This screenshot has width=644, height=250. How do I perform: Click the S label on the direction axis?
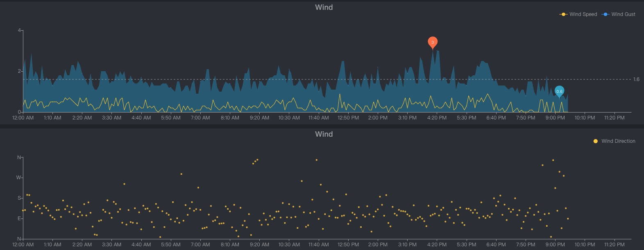(19, 198)
